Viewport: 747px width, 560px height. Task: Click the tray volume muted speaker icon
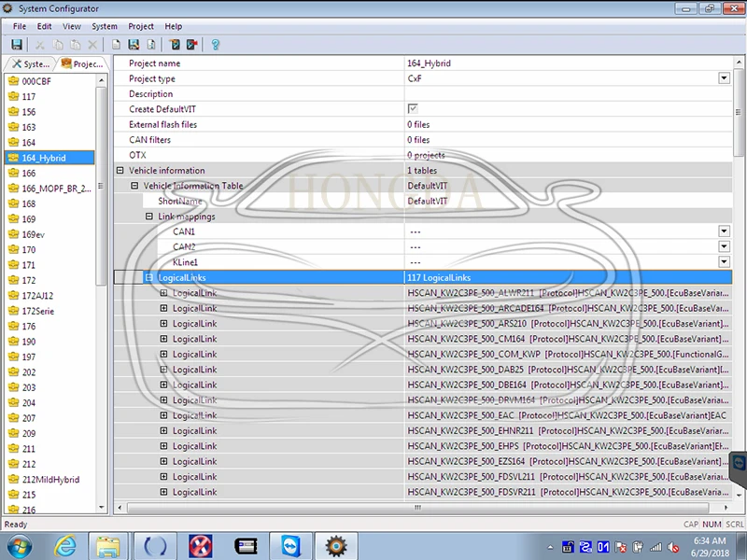point(673,547)
